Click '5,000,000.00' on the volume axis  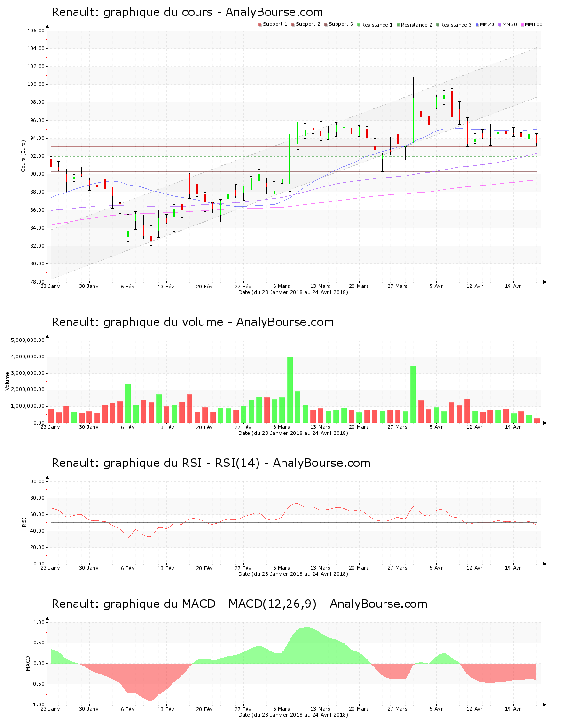[28, 340]
